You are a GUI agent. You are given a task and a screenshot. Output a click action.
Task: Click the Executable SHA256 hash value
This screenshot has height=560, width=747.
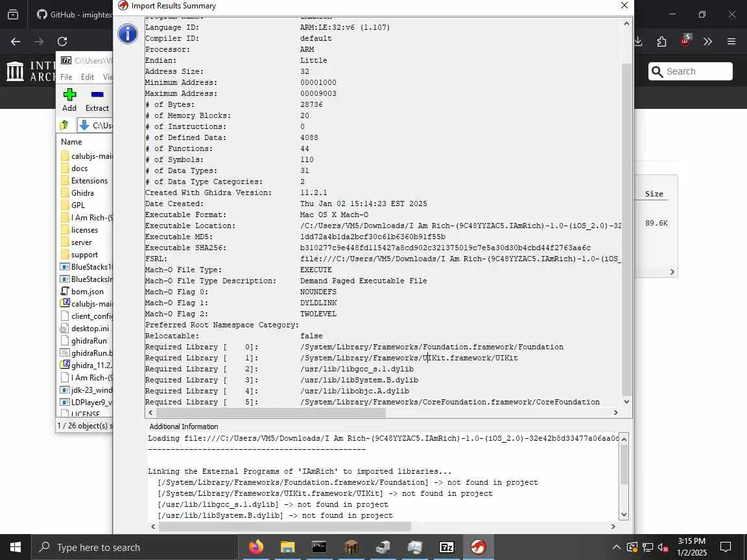[445, 248]
